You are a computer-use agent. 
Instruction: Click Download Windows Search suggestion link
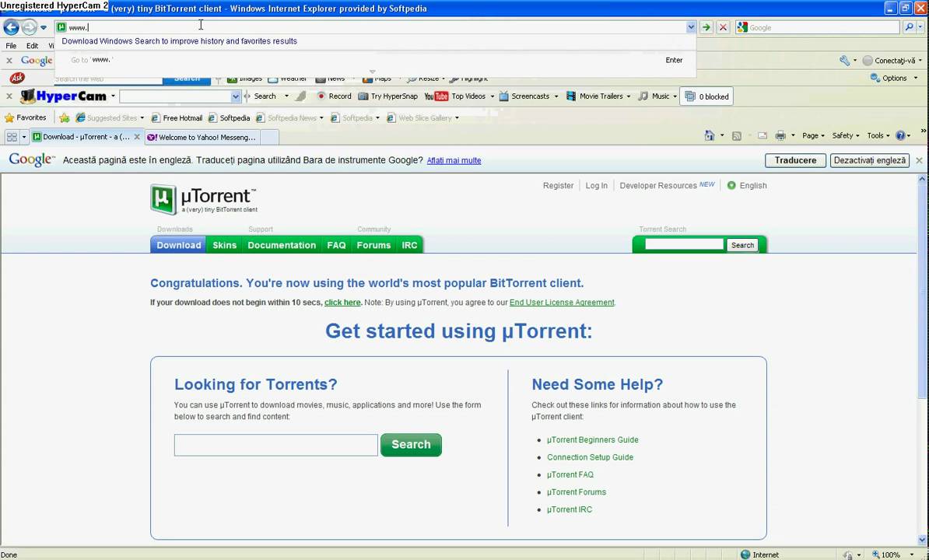point(180,41)
